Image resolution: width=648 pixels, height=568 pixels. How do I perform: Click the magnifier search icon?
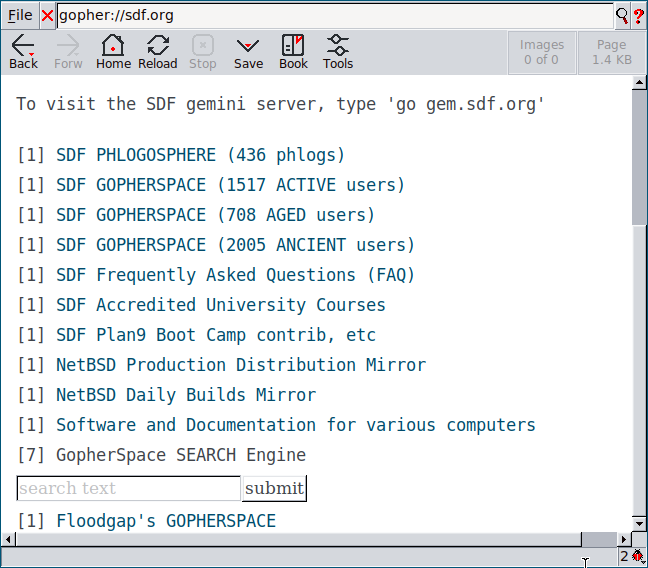[x=622, y=16]
